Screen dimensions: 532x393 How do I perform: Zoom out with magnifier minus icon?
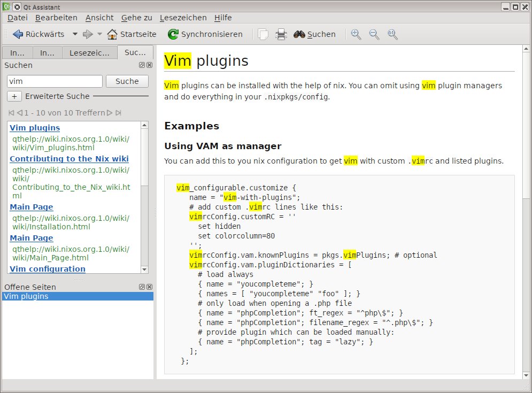click(x=374, y=34)
